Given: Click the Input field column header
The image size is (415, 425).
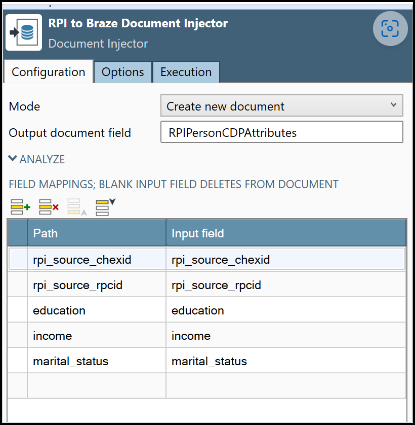Looking at the screenshot, I should [286, 233].
